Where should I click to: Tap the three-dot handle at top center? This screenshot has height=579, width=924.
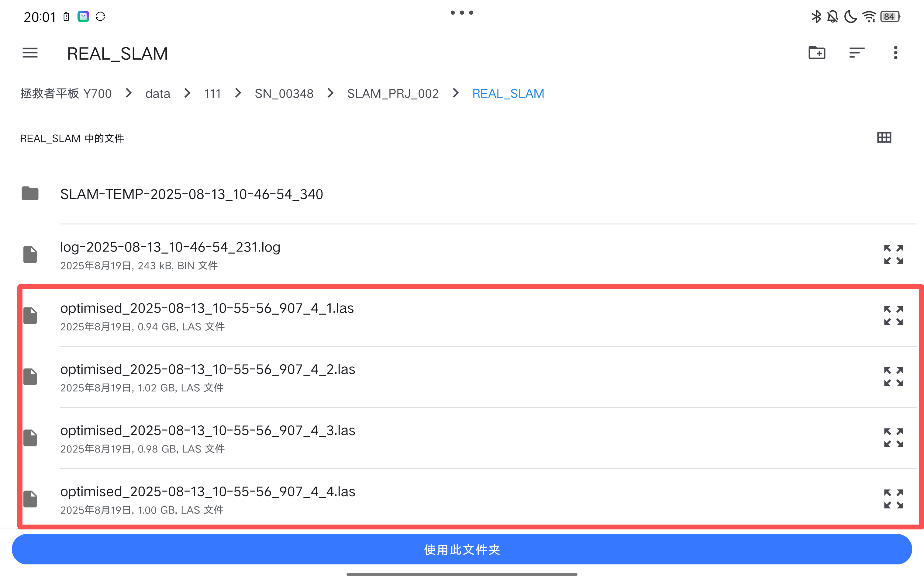(462, 13)
